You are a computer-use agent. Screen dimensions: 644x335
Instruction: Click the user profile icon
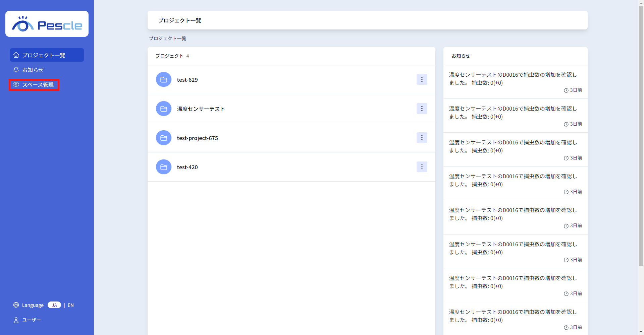point(16,320)
